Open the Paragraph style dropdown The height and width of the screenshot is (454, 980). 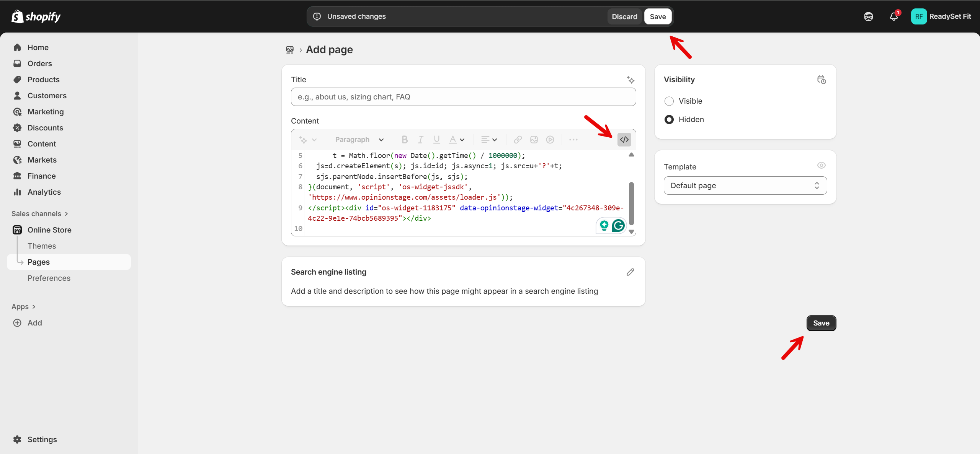[358, 139]
